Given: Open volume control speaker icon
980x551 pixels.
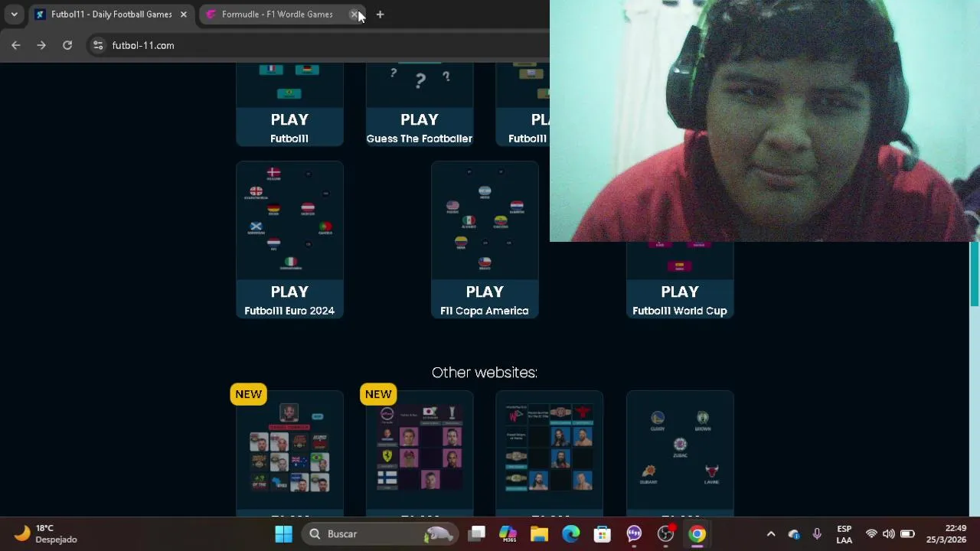Looking at the screenshot, I should (x=889, y=534).
